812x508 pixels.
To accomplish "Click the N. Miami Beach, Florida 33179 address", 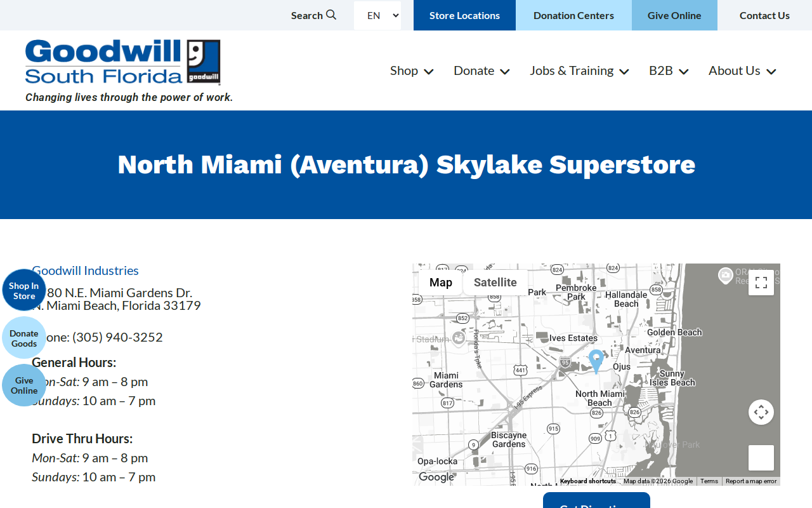I will pos(116,305).
